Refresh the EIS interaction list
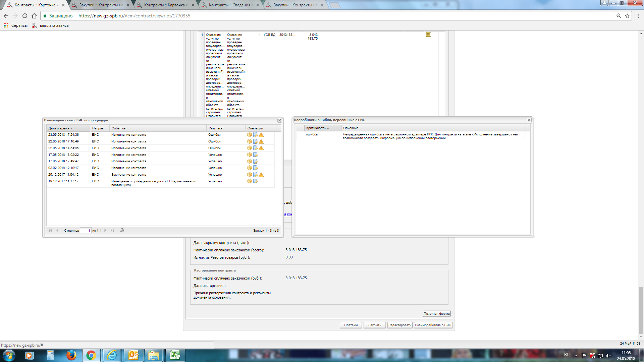This screenshot has height=362, width=644. click(x=122, y=230)
